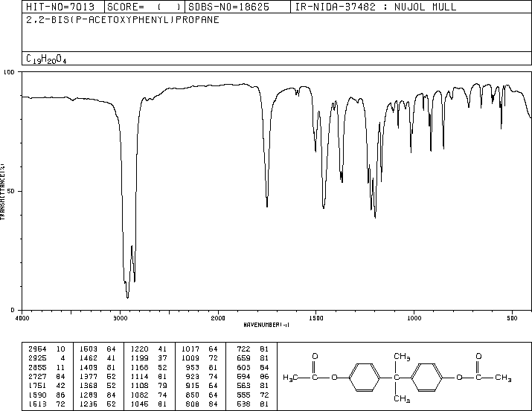Select peak table entry 1114

coord(140,376)
